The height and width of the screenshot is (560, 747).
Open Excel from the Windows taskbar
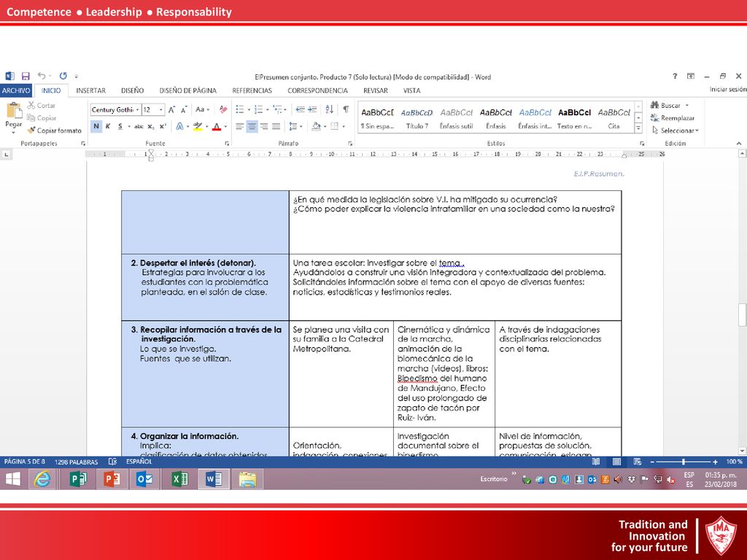pyautogui.click(x=179, y=478)
